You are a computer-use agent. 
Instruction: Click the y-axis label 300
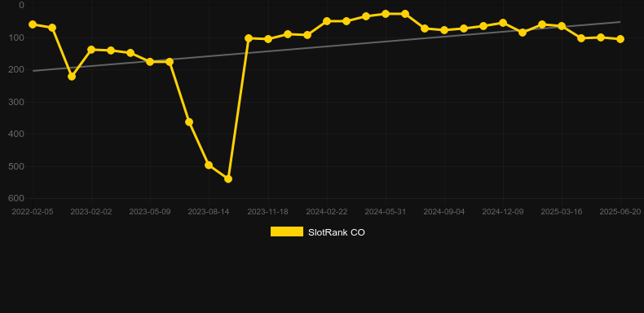pyautogui.click(x=16, y=102)
